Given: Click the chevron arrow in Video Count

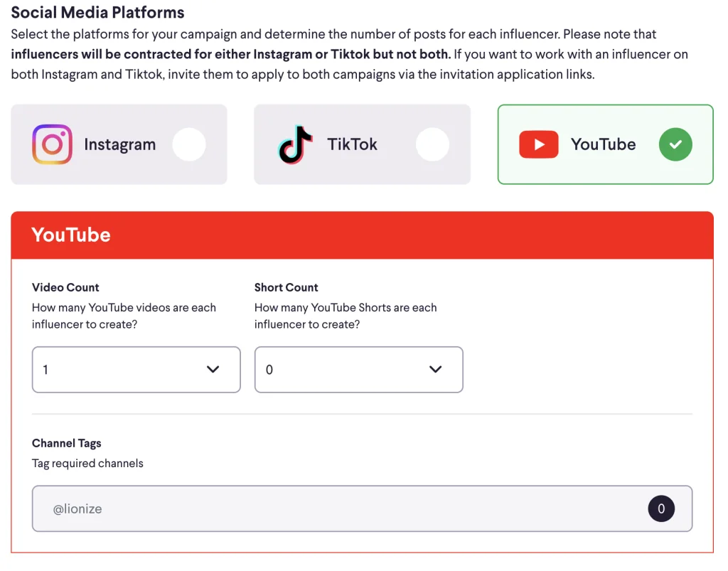Looking at the screenshot, I should (x=213, y=369).
